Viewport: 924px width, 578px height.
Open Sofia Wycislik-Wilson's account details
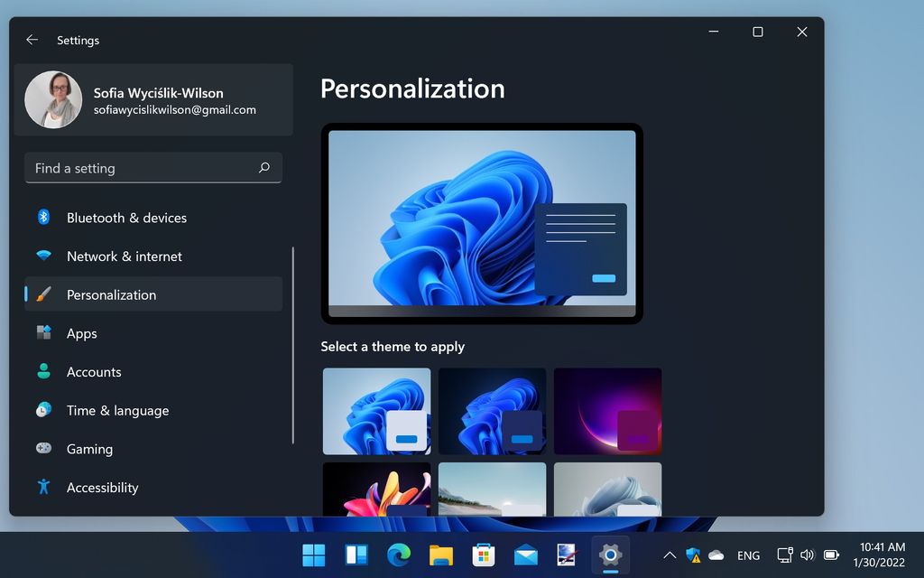[153, 101]
